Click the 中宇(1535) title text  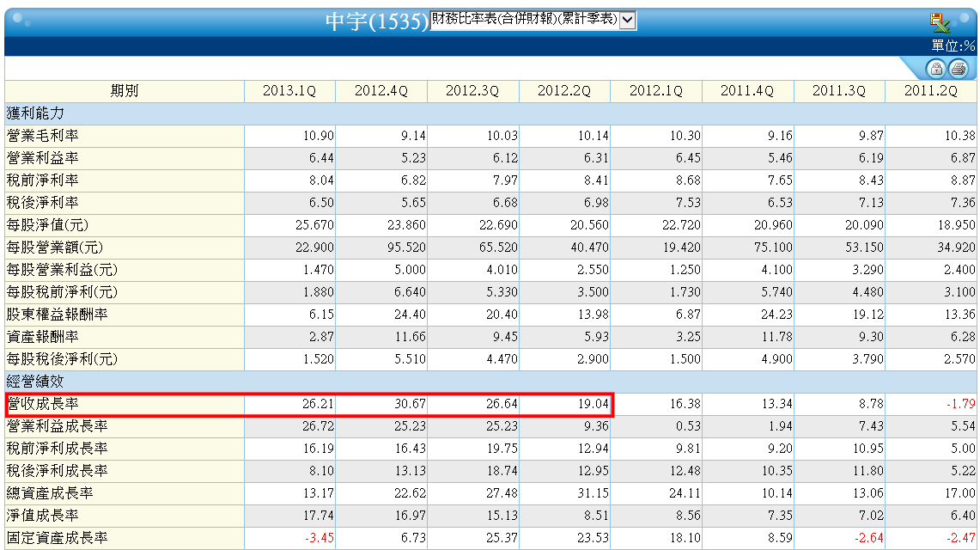[x=377, y=21]
